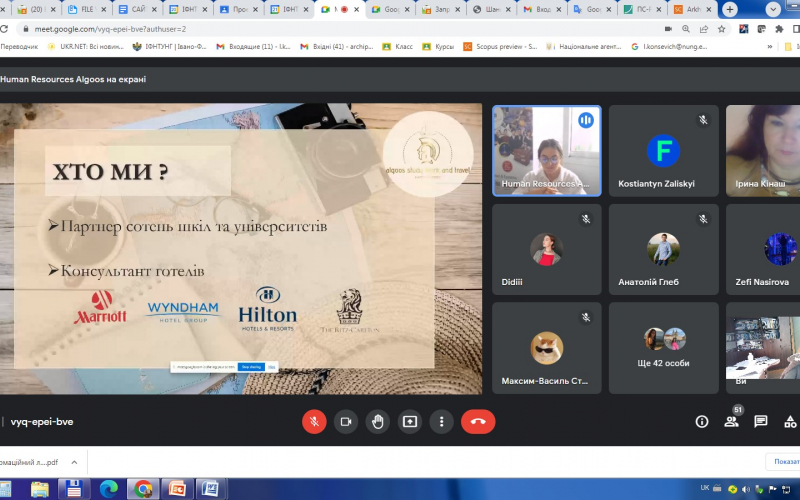
Task: Show hidden bookmarks chevron
Action: [x=769, y=46]
